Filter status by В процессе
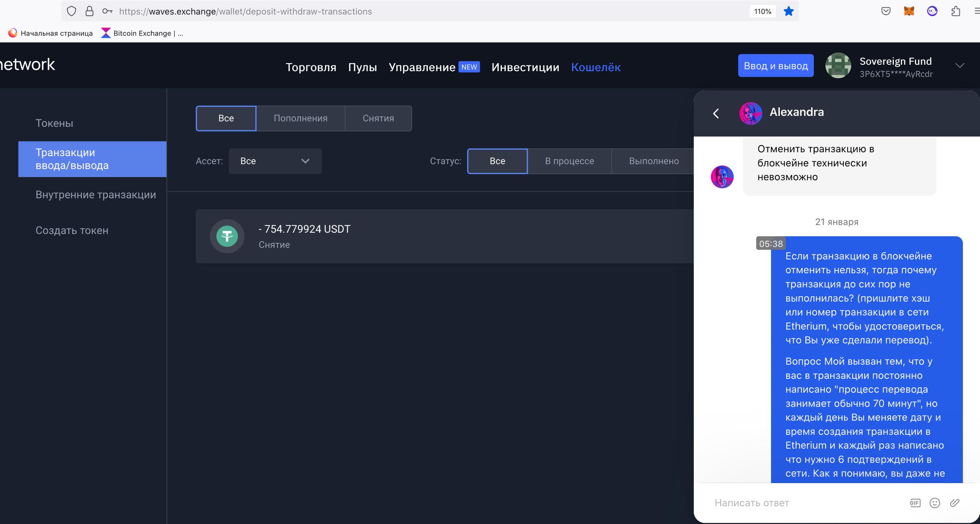 pyautogui.click(x=569, y=161)
